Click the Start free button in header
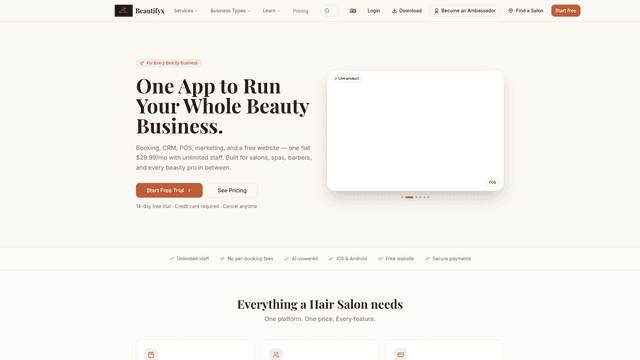This screenshot has width=640, height=360. coord(565,11)
